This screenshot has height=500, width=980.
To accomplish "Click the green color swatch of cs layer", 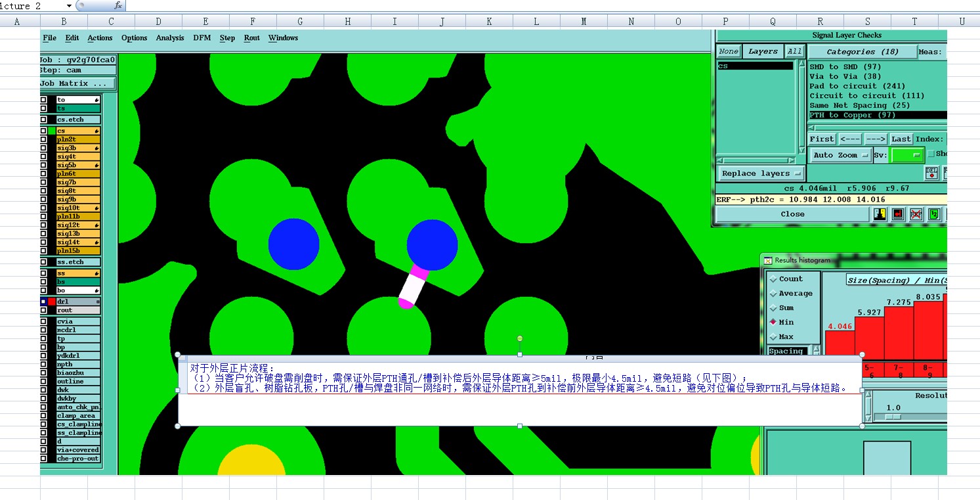I will (x=52, y=131).
